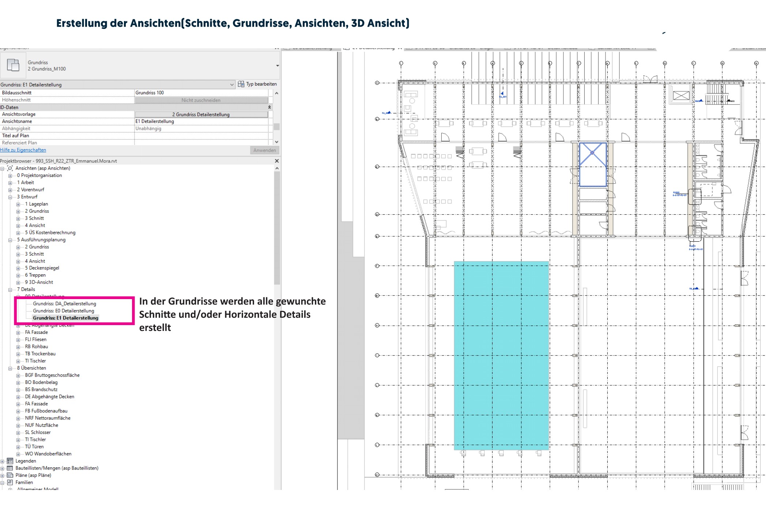
Task: Click Typ bearbeiten button
Action: tap(257, 84)
